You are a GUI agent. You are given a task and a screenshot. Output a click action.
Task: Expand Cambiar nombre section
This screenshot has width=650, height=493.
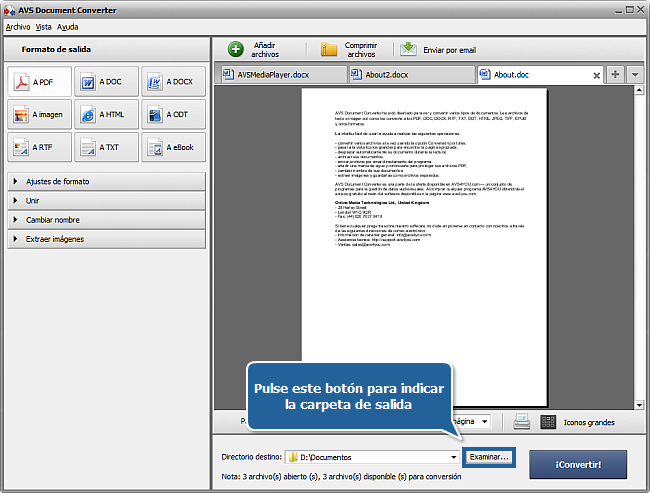pos(107,220)
